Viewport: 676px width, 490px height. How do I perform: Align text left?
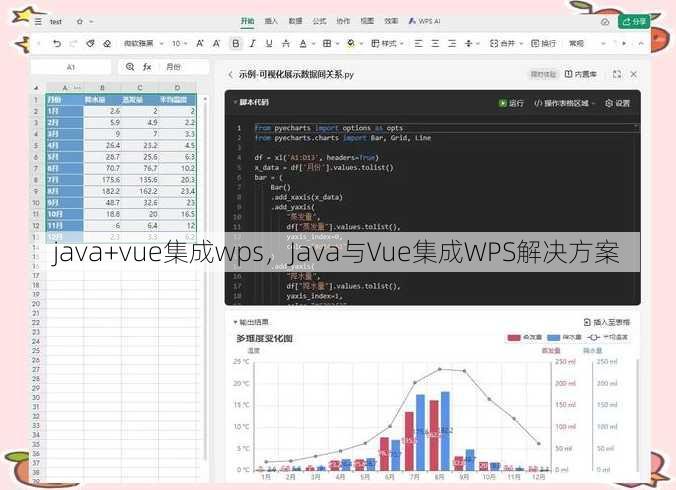point(418,44)
